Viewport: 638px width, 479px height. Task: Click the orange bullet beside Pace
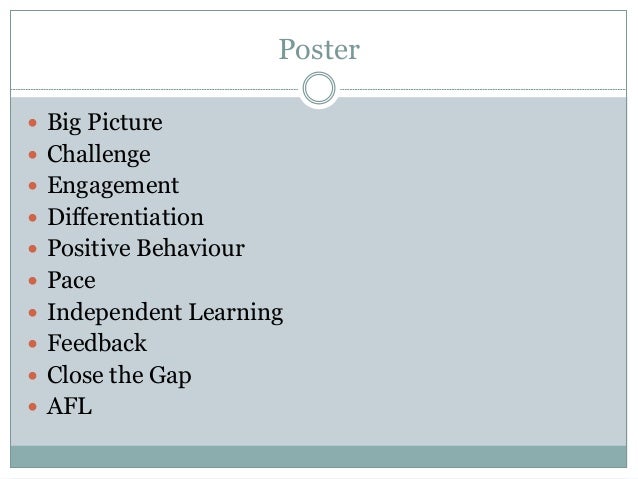click(x=33, y=281)
